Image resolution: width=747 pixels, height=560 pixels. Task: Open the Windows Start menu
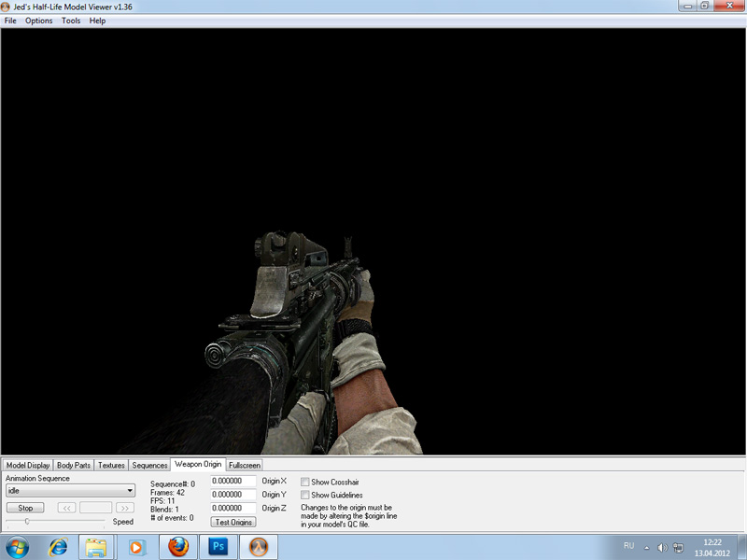18,546
